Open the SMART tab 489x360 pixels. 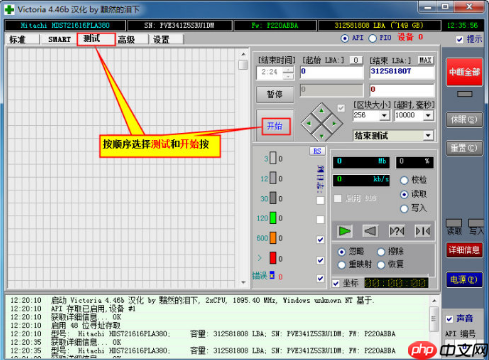59,39
